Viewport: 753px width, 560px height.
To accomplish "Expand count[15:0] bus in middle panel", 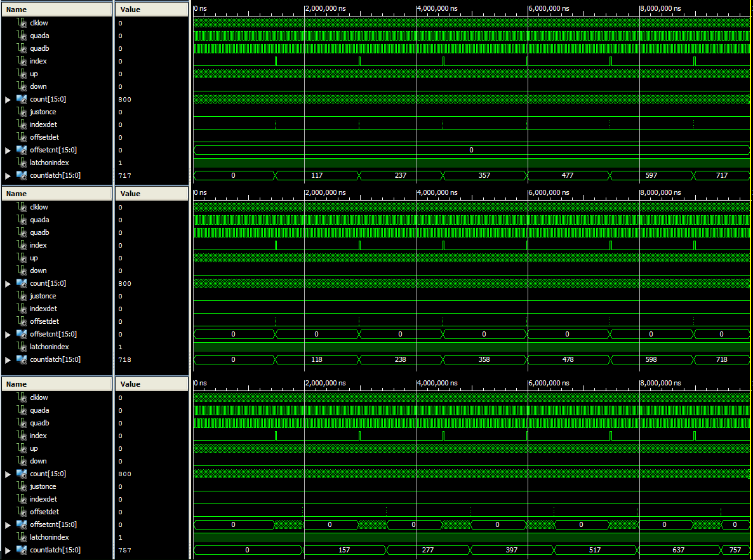I will pos(8,283).
